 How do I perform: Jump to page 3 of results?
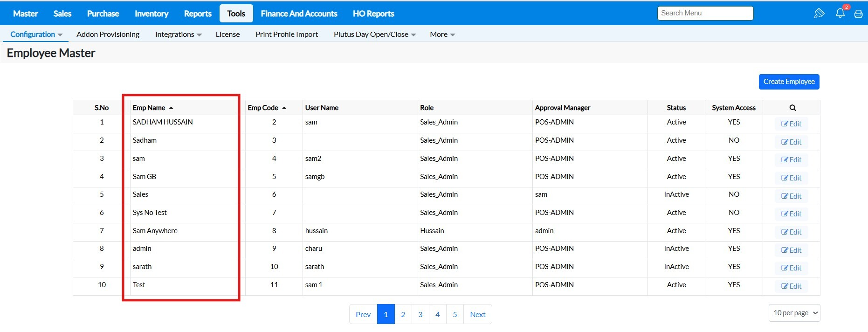[420, 314]
